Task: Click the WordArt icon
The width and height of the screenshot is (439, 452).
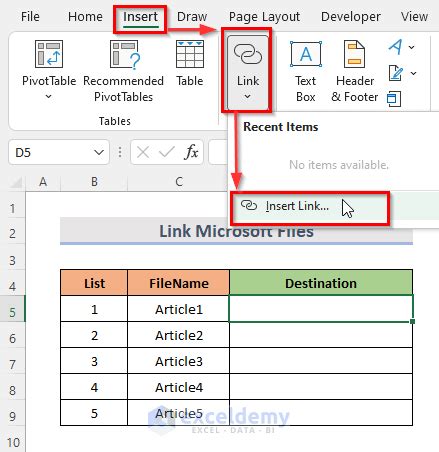Action: 396,47
